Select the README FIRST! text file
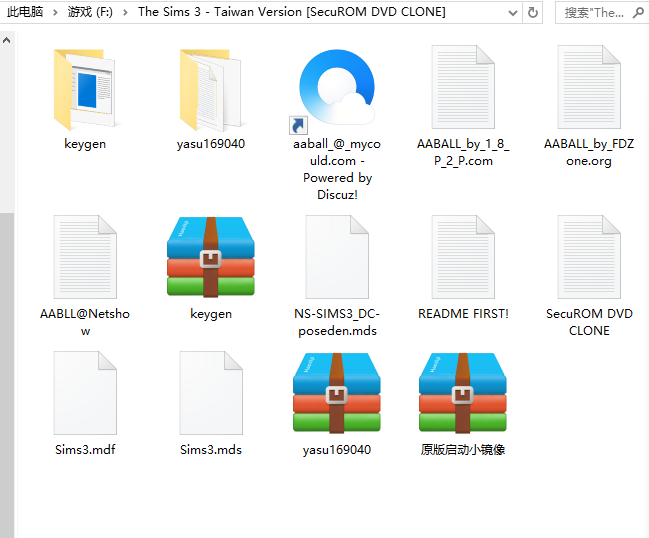 pos(462,257)
